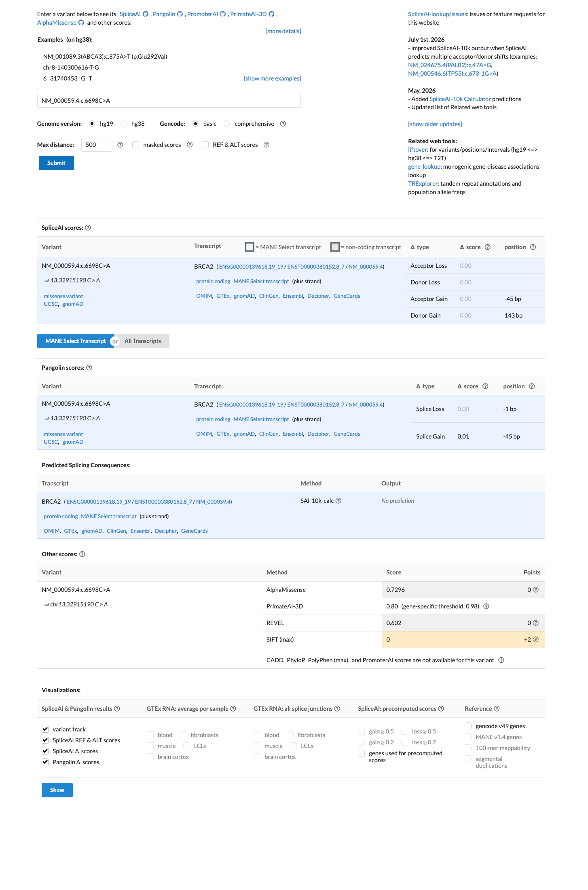This screenshot has width=588, height=890.
Task: Click the SpliceAI position column help icon
Action: click(533, 247)
